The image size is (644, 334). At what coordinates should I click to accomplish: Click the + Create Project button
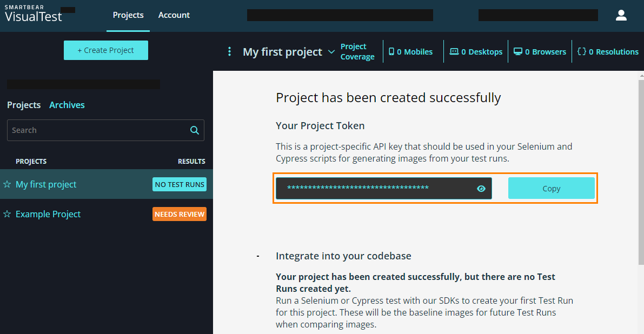pos(106,50)
